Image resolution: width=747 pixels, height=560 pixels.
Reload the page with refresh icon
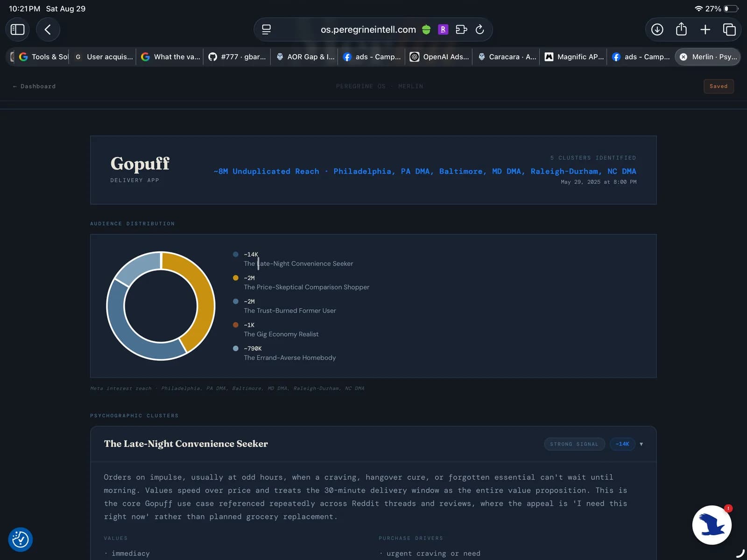point(479,29)
